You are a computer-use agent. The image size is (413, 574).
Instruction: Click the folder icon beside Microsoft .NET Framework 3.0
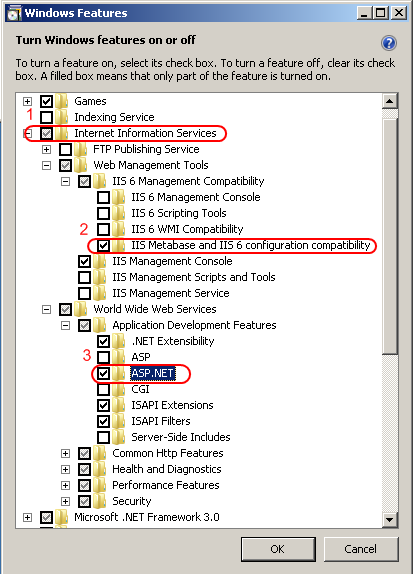coord(62,517)
